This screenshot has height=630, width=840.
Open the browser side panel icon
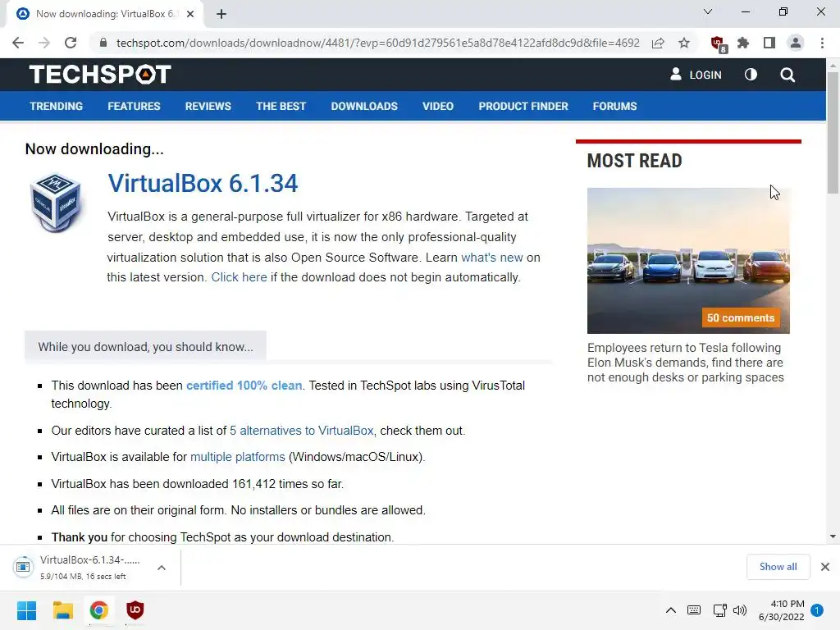[769, 43]
